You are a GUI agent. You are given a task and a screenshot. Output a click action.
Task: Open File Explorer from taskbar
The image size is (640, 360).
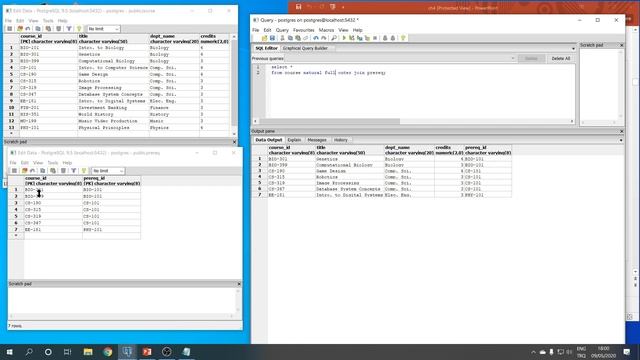coord(88,352)
